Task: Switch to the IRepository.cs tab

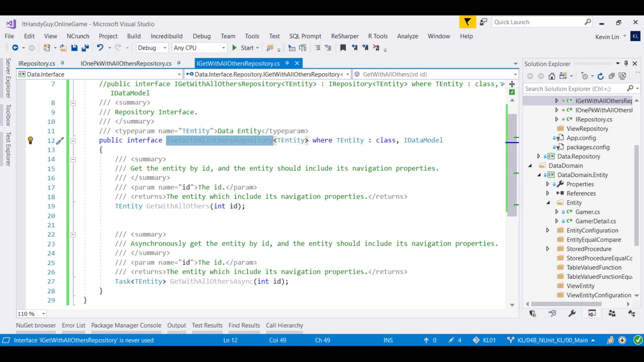Action: [37, 63]
